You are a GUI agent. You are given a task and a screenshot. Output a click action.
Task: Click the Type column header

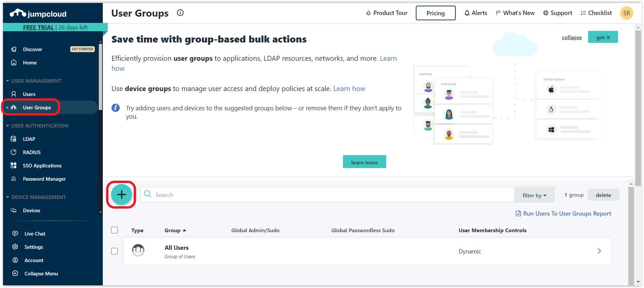click(x=137, y=230)
